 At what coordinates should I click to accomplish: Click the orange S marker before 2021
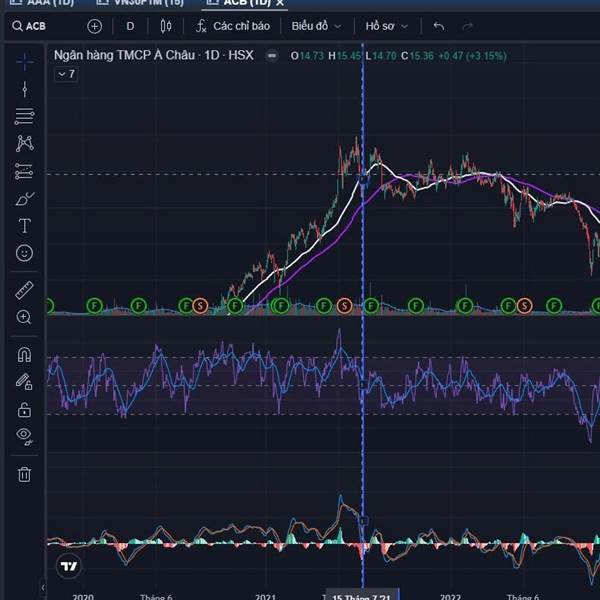[200, 306]
